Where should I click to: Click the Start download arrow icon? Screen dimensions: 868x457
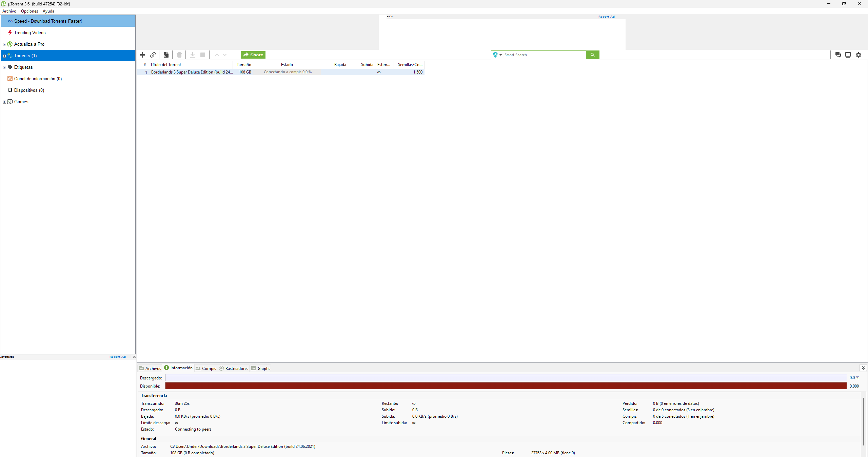[x=192, y=55]
